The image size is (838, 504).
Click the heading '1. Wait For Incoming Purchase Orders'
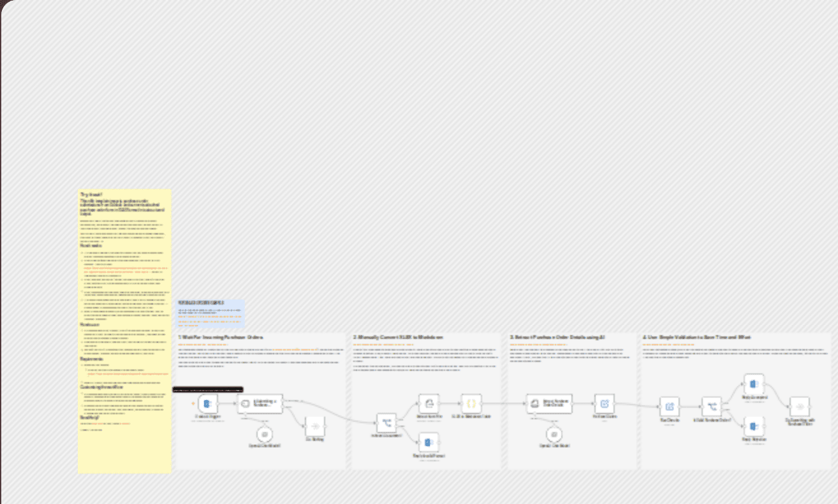click(221, 337)
